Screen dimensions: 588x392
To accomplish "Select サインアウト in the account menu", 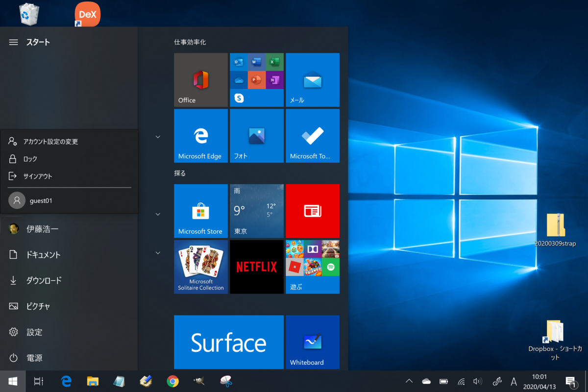I will click(69, 176).
